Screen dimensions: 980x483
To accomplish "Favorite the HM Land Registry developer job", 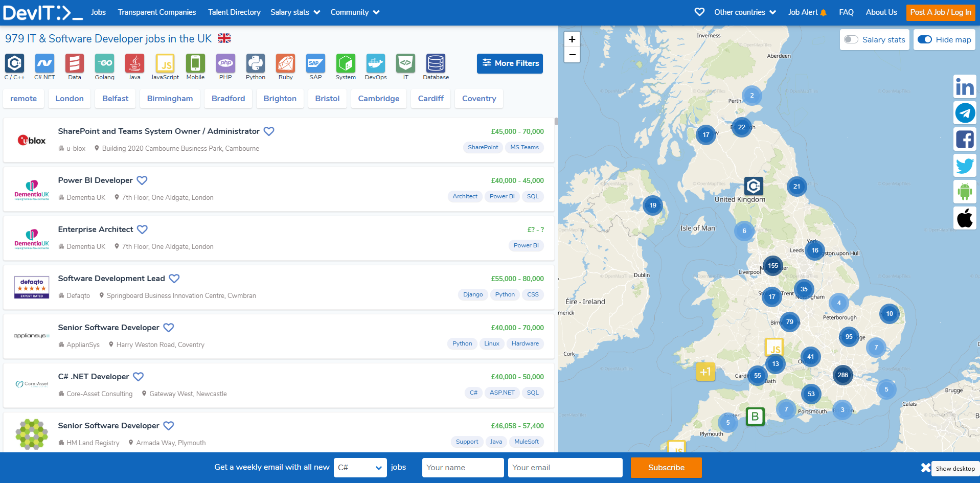I will coord(169,426).
